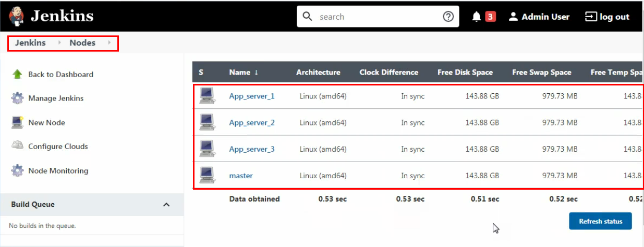Click In sync cell for App_server_1
644x247 pixels.
click(412, 96)
